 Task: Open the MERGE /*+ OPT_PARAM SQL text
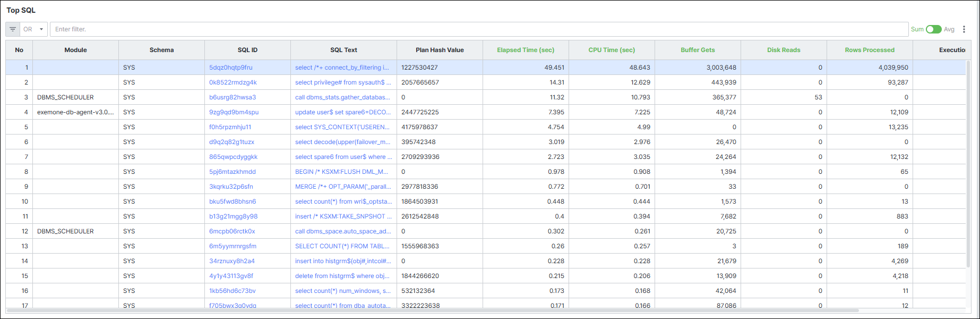point(343,187)
